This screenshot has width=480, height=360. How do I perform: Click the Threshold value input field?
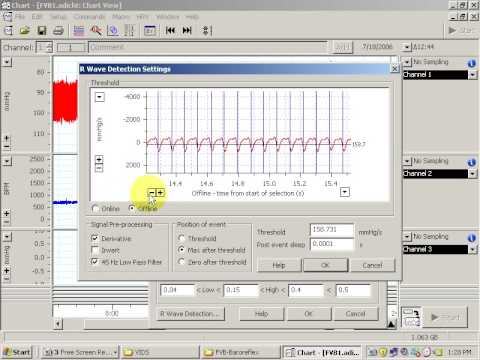(x=332, y=230)
